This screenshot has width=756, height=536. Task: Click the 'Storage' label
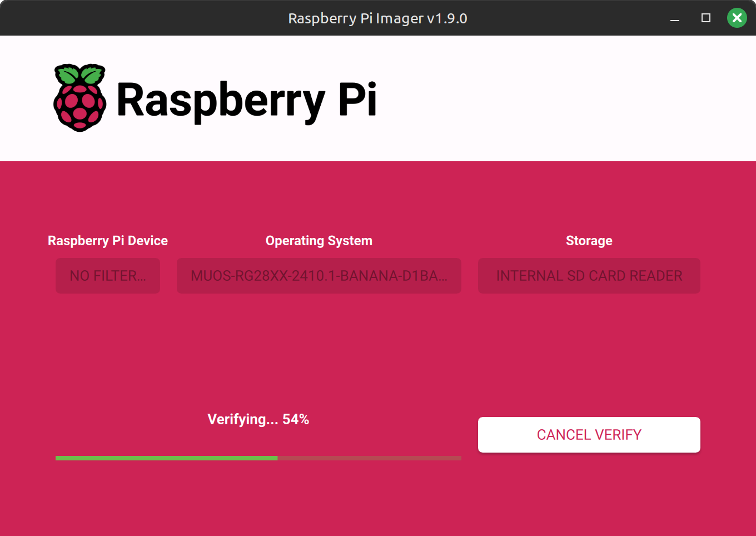coord(589,241)
